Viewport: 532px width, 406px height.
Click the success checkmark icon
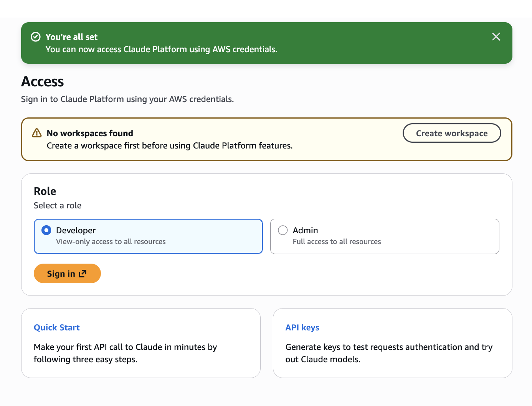(36, 37)
